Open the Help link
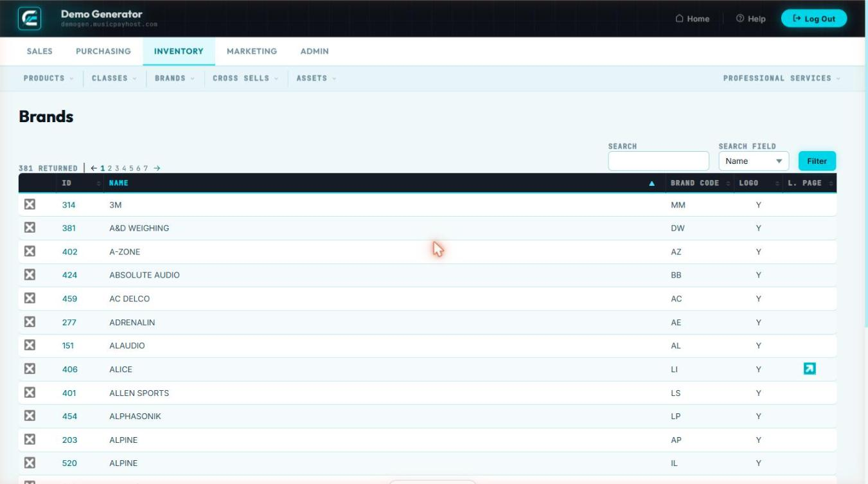 click(x=750, y=19)
